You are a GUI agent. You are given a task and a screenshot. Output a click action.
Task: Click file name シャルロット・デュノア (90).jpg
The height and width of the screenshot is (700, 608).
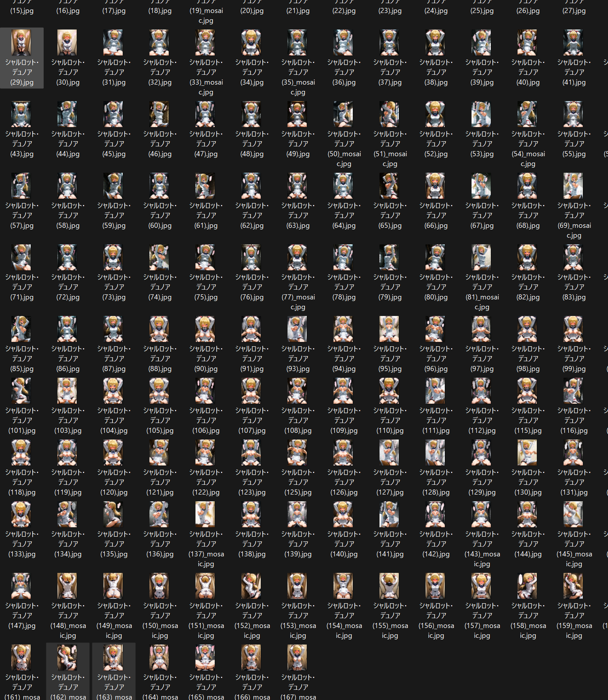point(206,359)
